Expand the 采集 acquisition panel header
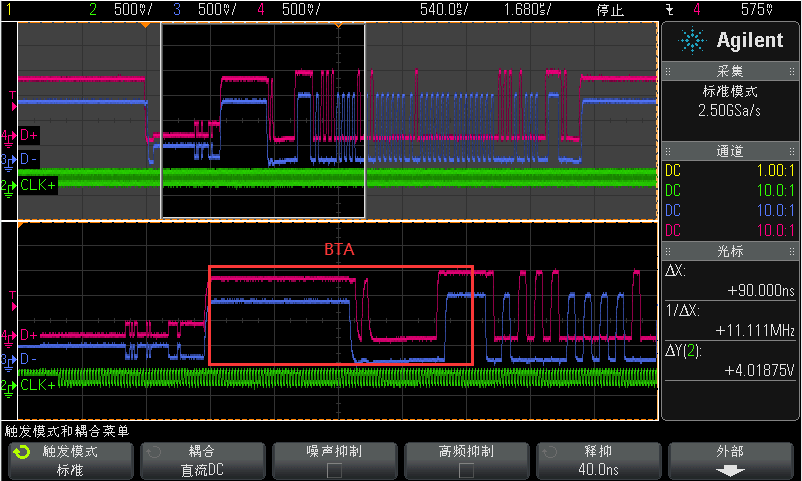The width and height of the screenshot is (802, 481). (729, 71)
